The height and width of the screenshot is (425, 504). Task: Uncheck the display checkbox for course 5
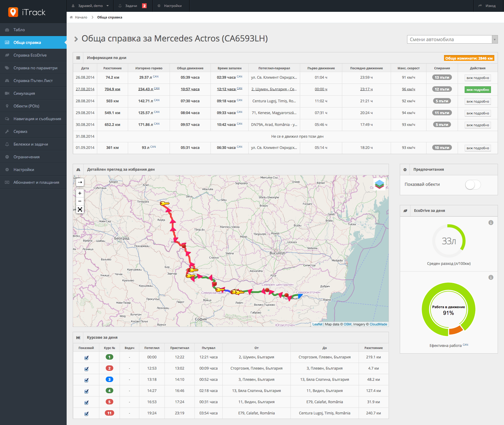[x=86, y=402]
